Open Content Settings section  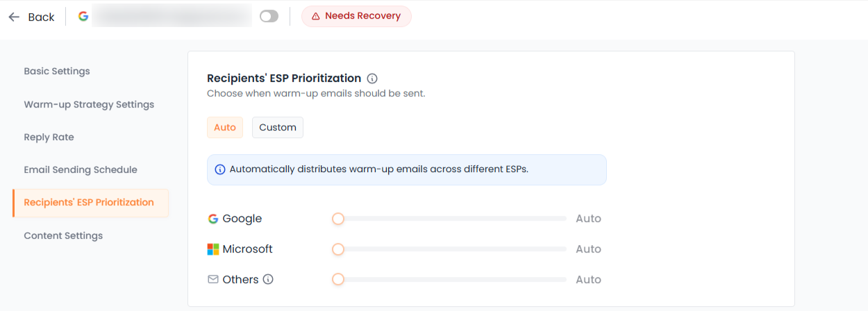pos(63,235)
